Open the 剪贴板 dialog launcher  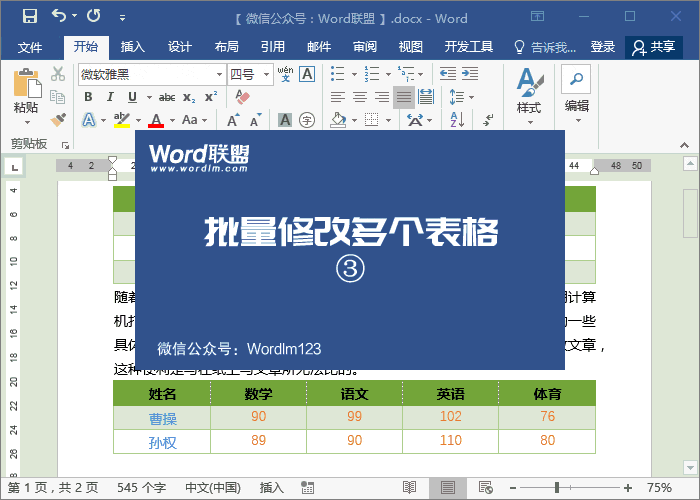(x=65, y=145)
